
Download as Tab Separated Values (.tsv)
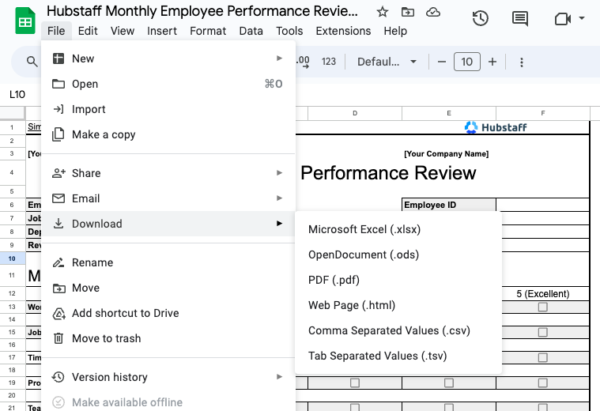[398, 356]
